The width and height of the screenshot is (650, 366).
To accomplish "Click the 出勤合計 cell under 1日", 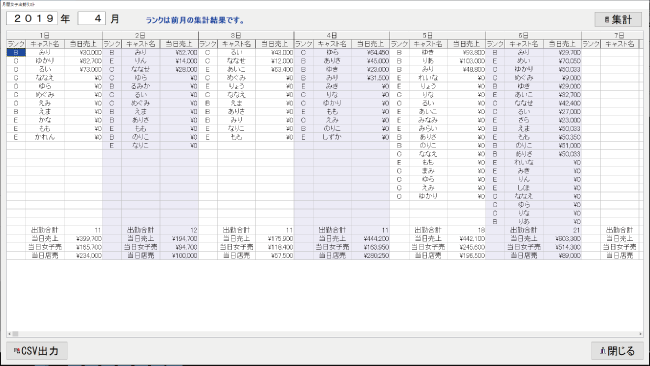I will (x=45, y=230).
